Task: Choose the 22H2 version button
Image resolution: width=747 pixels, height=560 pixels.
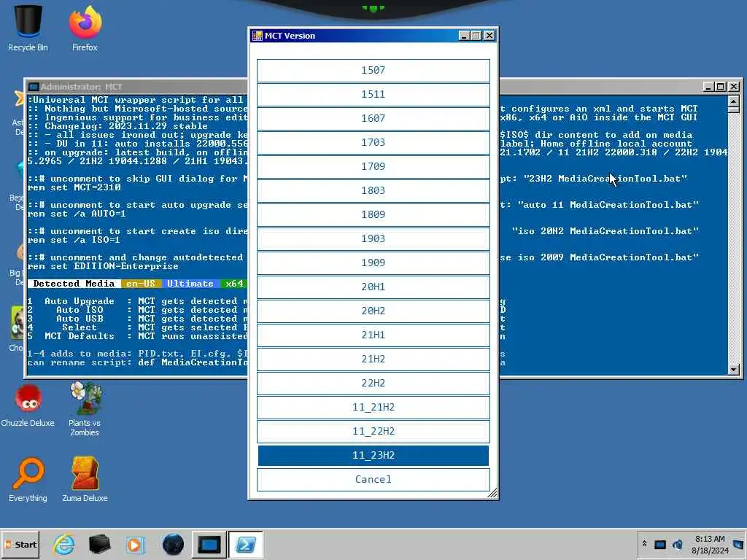Action: 373,383
